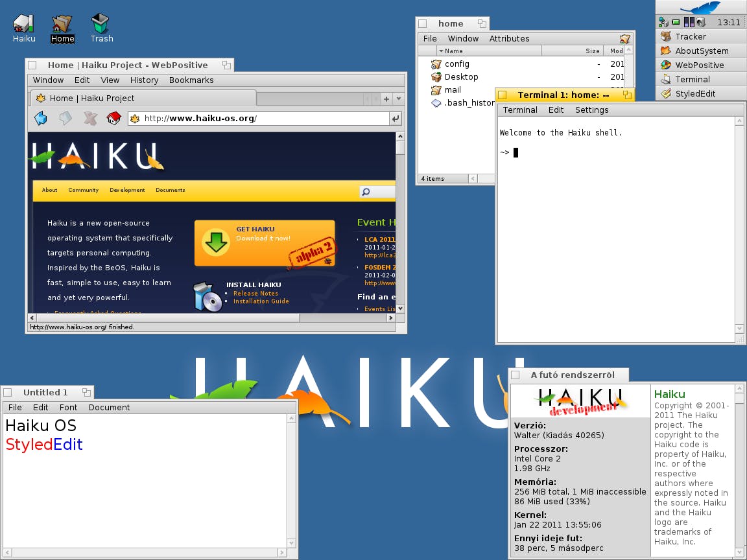Image resolution: width=747 pixels, height=560 pixels.
Task: Zoom the Terminal window via tab button
Action: (628, 95)
